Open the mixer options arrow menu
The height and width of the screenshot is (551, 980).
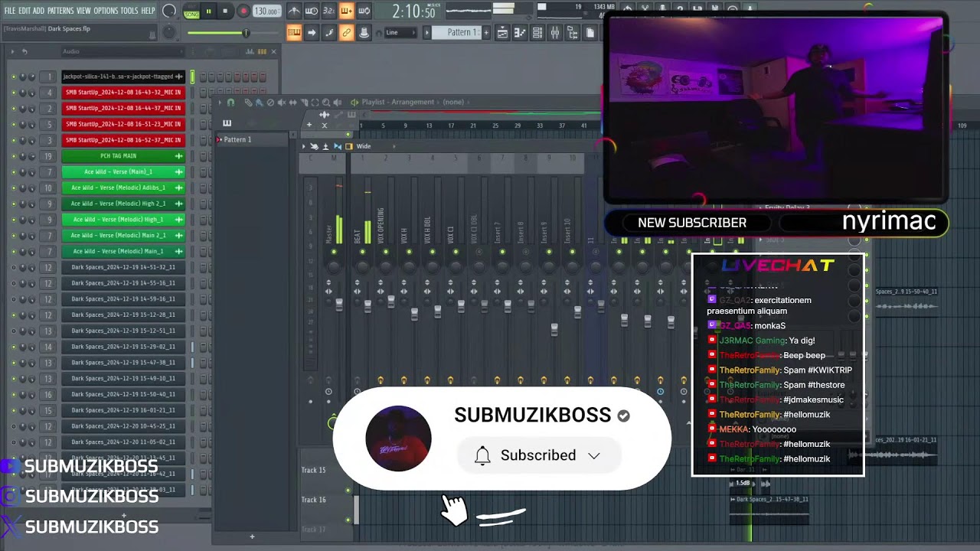coord(304,146)
